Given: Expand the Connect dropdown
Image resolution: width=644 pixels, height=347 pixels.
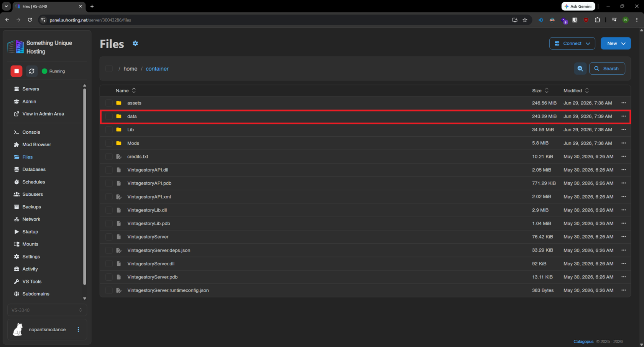Looking at the screenshot, I should click(572, 43).
